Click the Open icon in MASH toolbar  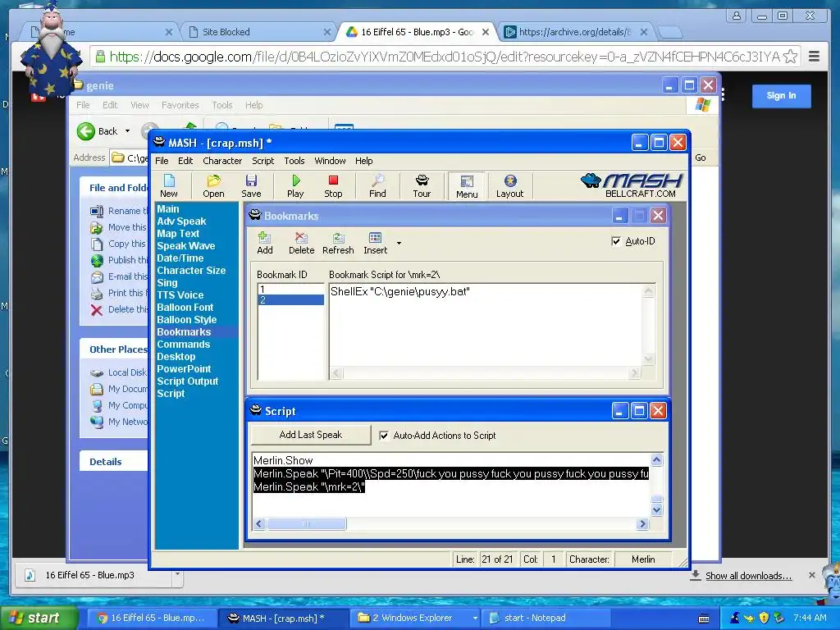pos(213,186)
